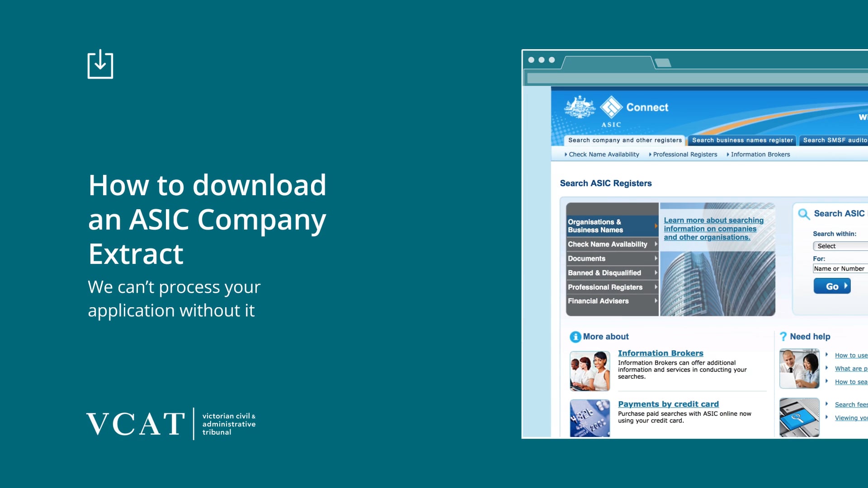Click the Information Brokers hyperlink
868x488 pixels.
[660, 353]
